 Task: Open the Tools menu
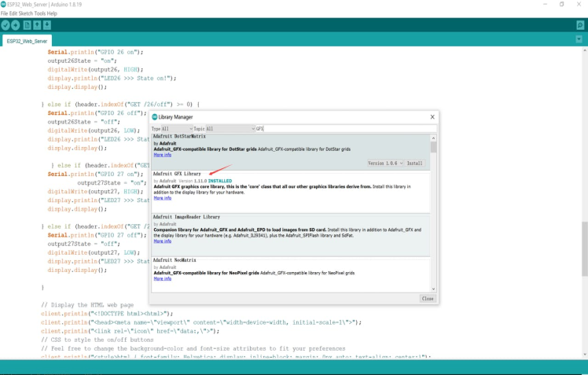click(x=40, y=13)
